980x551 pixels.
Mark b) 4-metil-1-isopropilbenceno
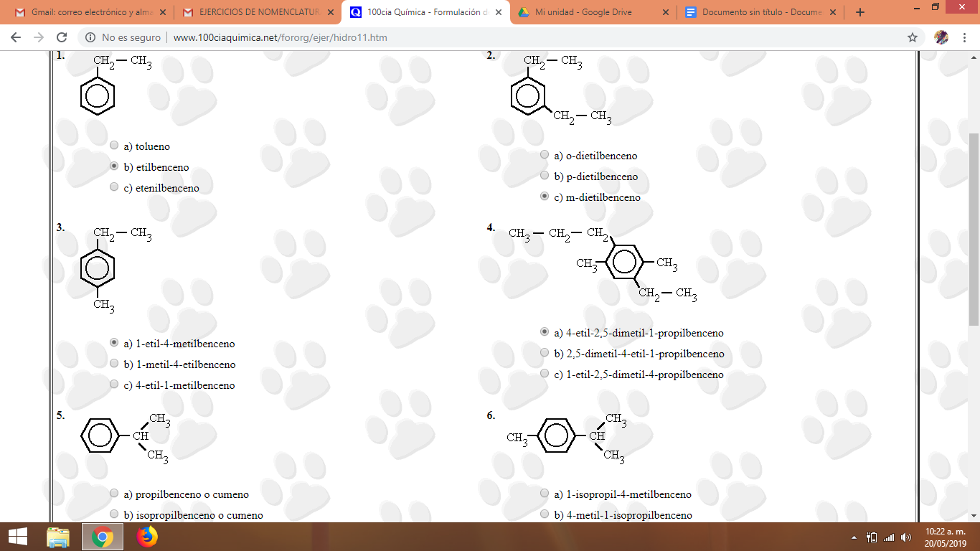point(545,514)
